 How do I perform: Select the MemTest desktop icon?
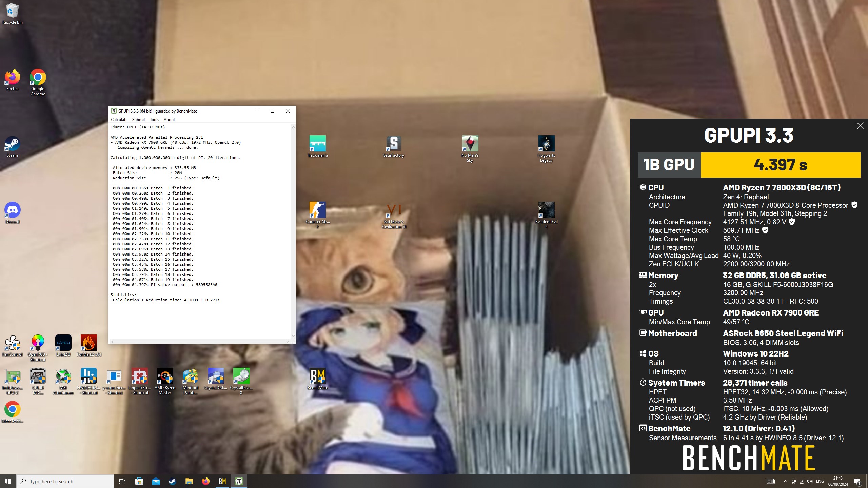click(12, 412)
